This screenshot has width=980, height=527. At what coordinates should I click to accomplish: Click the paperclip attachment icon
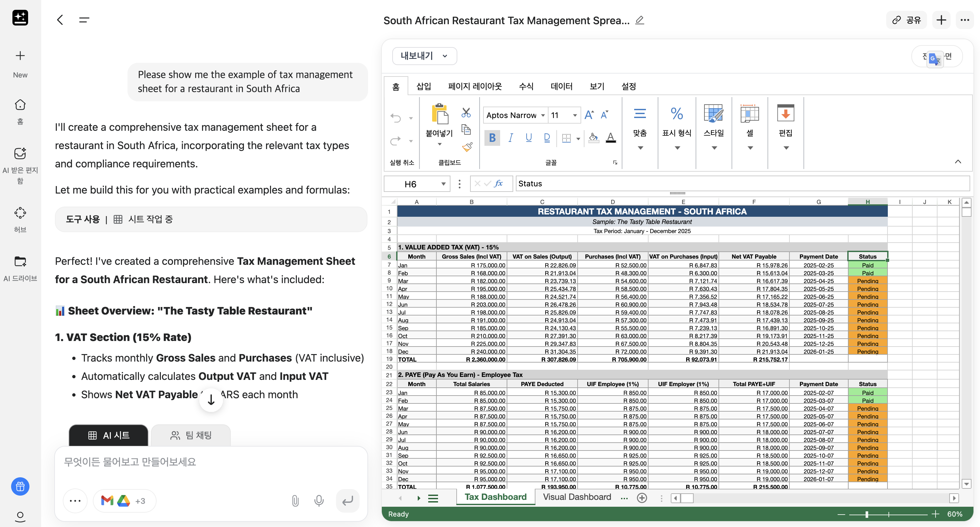(x=295, y=501)
